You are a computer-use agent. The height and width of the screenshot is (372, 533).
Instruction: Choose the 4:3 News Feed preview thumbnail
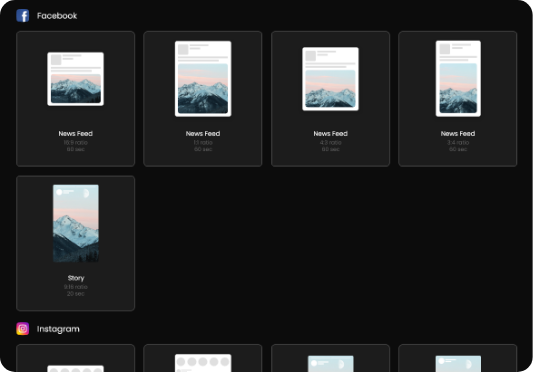coord(330,79)
